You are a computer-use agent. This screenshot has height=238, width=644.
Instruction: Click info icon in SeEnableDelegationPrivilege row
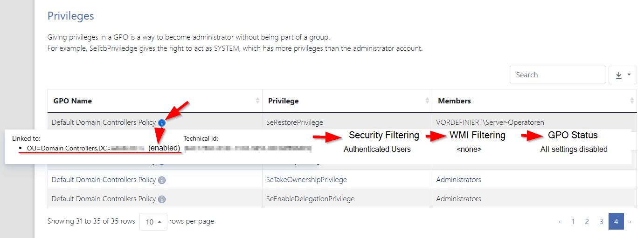coord(161,199)
